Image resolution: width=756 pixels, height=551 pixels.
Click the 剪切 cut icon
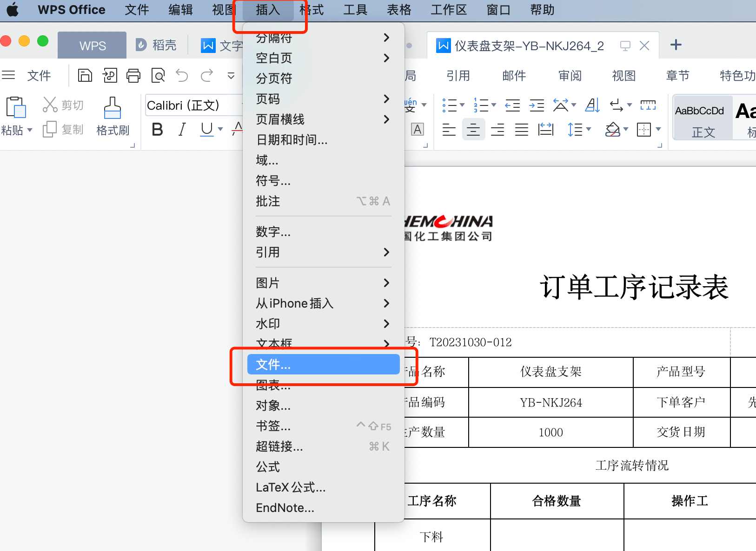click(x=63, y=104)
